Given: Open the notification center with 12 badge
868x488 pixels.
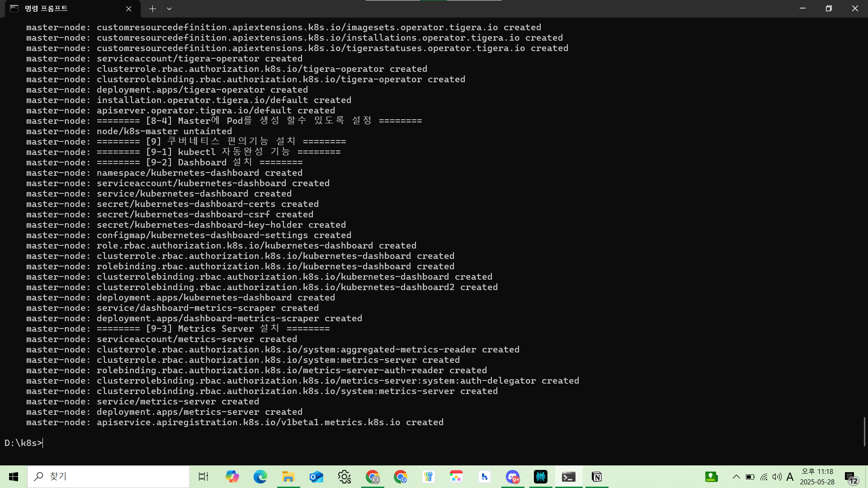Looking at the screenshot, I should [850, 477].
